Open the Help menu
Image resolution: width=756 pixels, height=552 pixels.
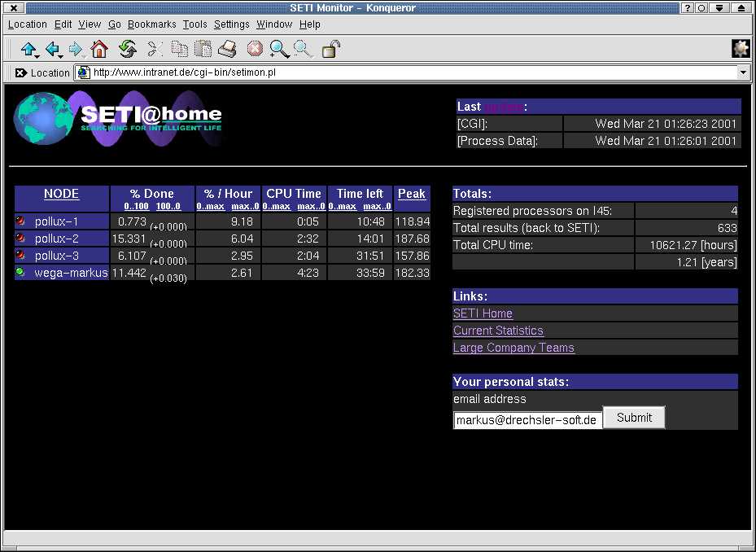coord(309,24)
